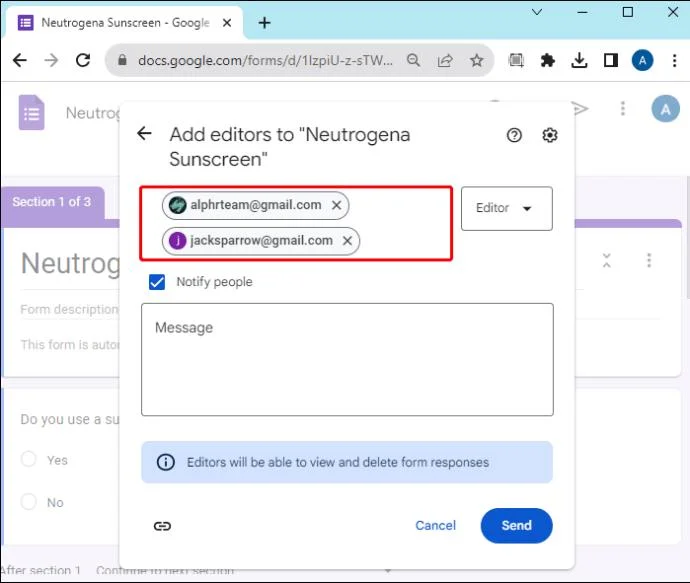Open Chrome tab search chevron
This screenshot has height=583, width=690.
[x=537, y=12]
